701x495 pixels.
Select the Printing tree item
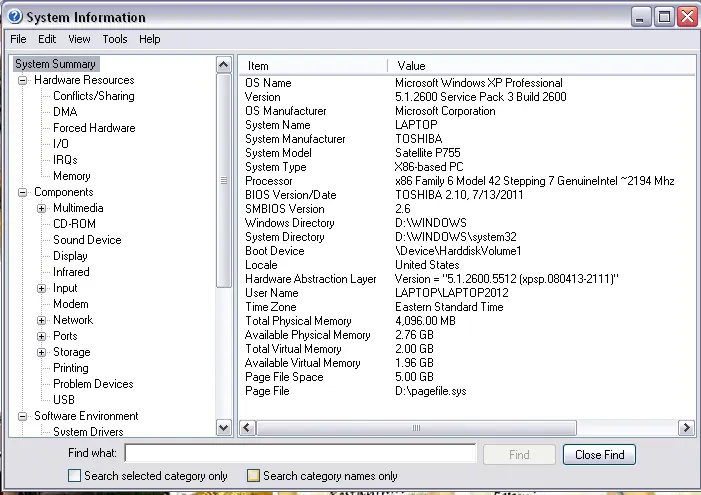71,368
